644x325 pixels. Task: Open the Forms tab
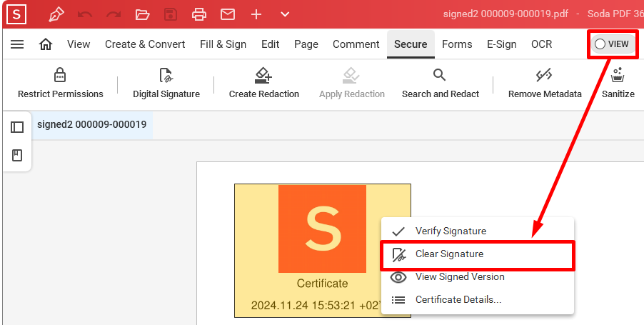(457, 44)
